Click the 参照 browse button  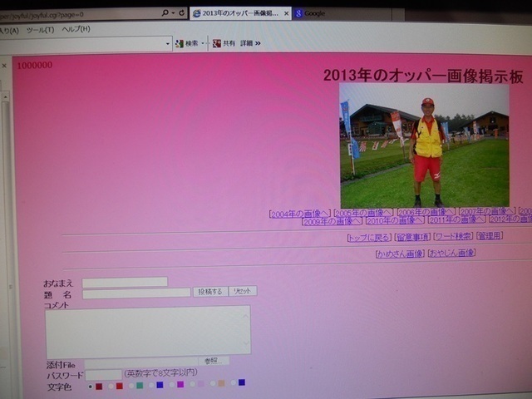pos(214,361)
